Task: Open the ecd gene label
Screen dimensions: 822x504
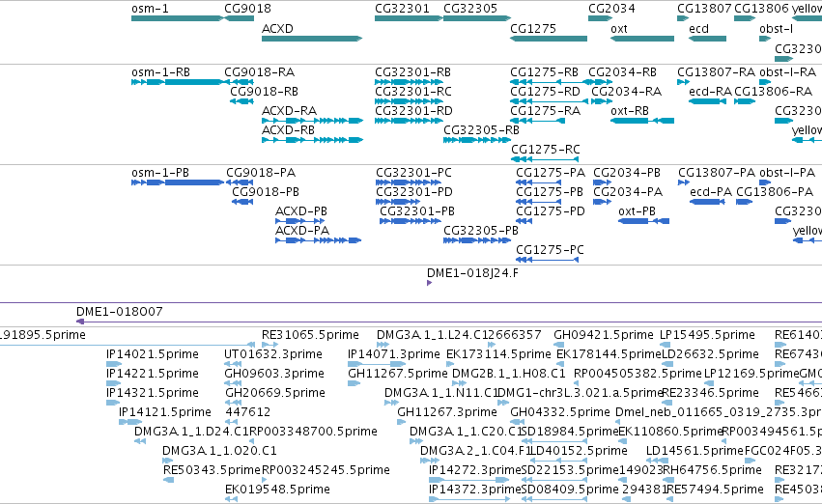Action: tap(698, 28)
